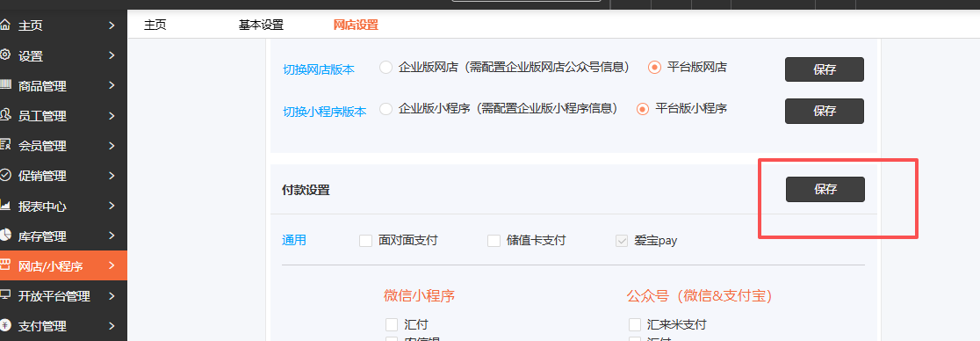The height and width of the screenshot is (341, 980).
Task: Click the shop icon beside 网店/小程序
Action: [5, 265]
